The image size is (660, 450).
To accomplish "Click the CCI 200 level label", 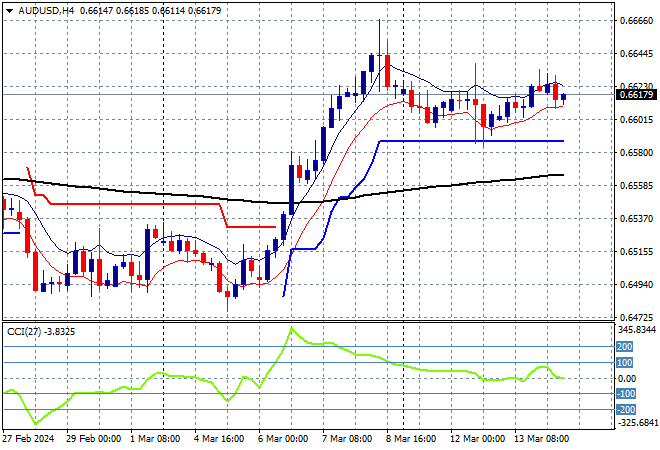I will [624, 346].
